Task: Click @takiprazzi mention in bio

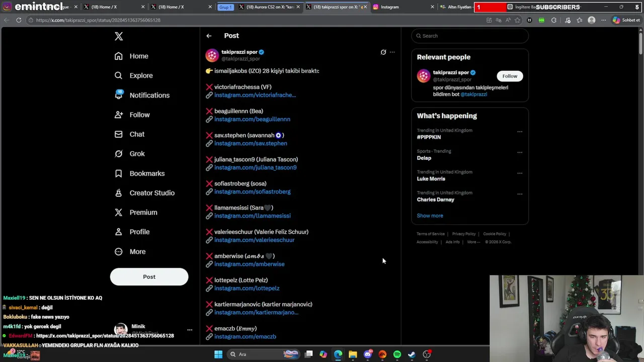Action: (473, 94)
